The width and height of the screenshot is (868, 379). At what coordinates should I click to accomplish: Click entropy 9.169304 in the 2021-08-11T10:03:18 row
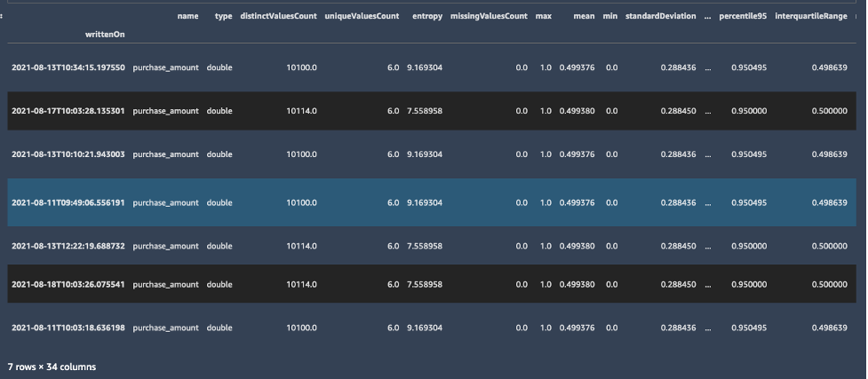(x=425, y=328)
